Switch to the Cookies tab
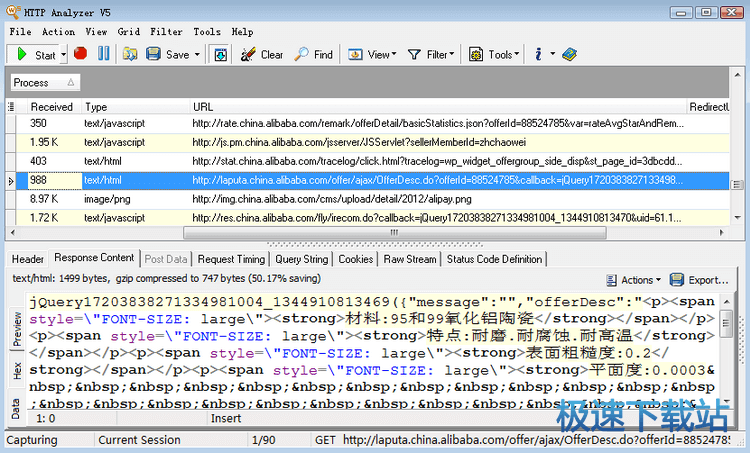750x453 pixels. [x=355, y=259]
